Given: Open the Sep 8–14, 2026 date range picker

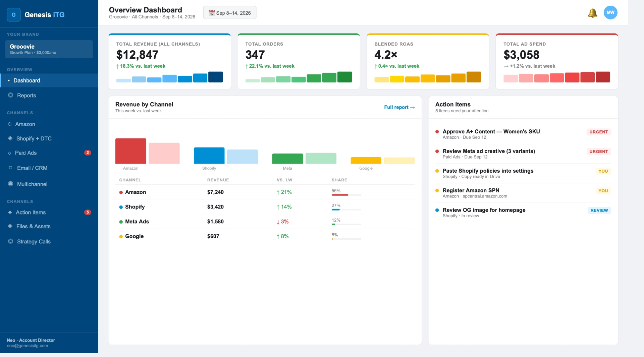Looking at the screenshot, I should tap(230, 13).
